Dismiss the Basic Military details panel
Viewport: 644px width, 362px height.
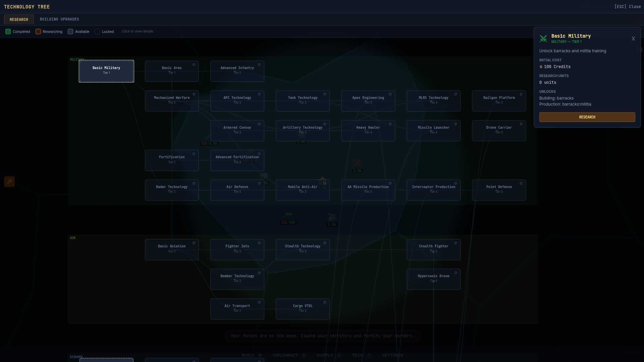click(x=633, y=39)
